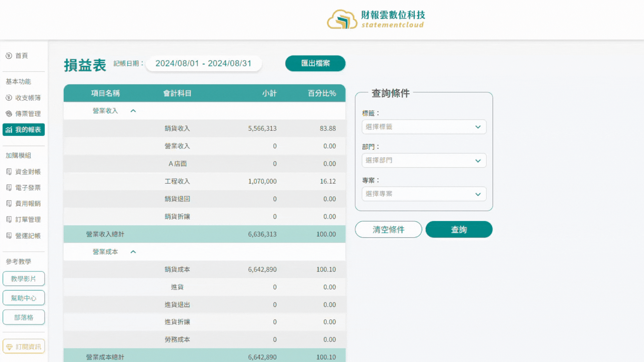
Task: Click the 勞務成本 row label
Action: (x=177, y=340)
